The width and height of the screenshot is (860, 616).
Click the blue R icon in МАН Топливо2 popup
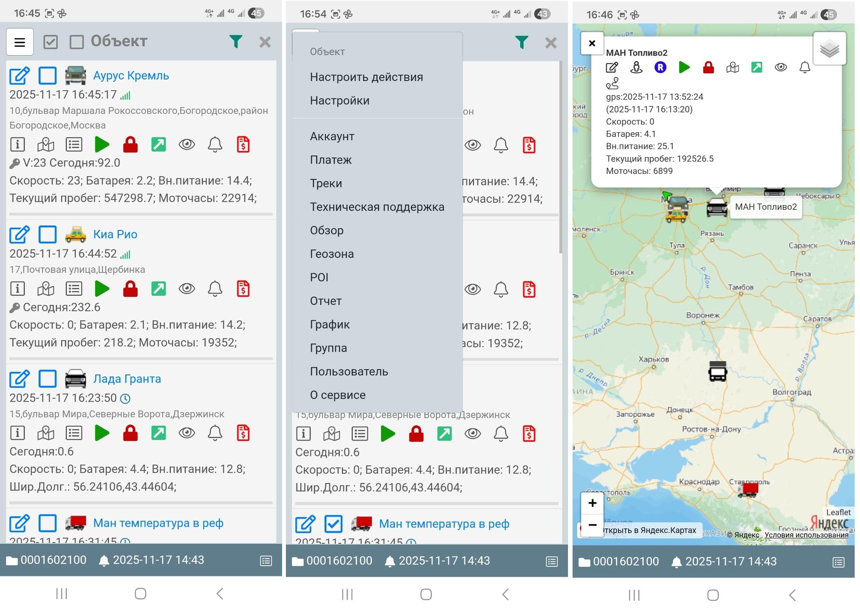(x=660, y=68)
